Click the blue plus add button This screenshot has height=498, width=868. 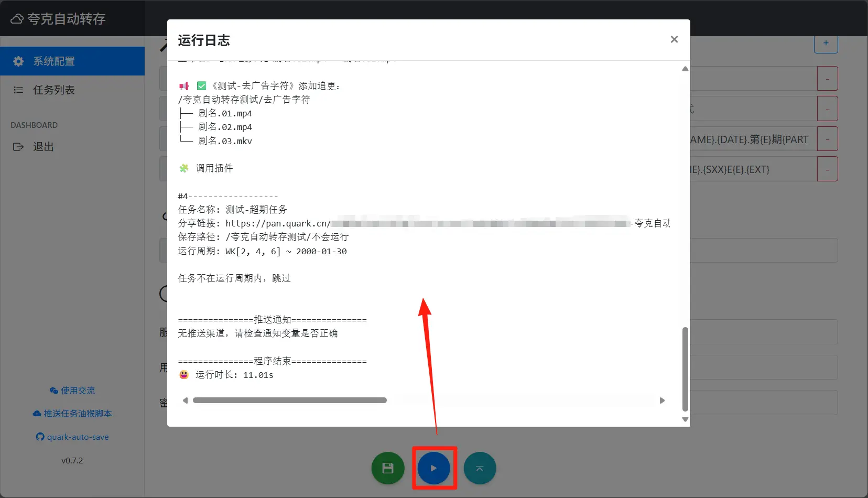(x=826, y=44)
